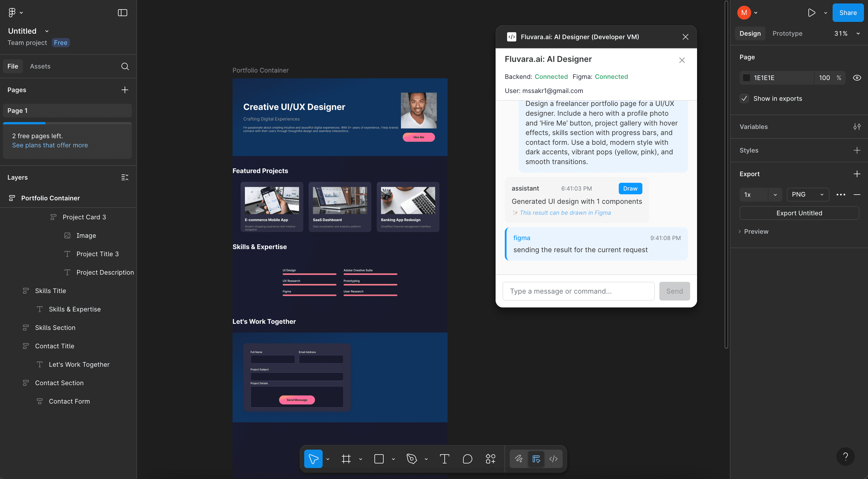Select the Pen tool
The height and width of the screenshot is (479, 868).
(x=412, y=459)
